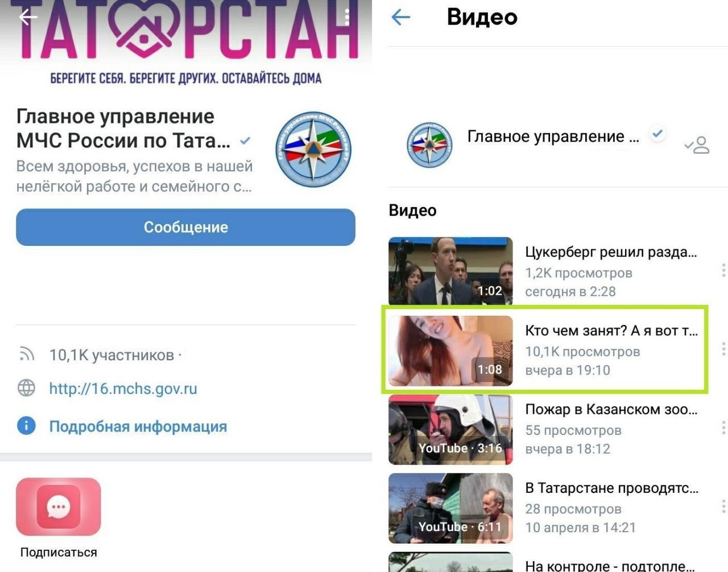728x572 pixels.
Task: Open the http://16.mchs.gov.ru link
Action: click(123, 389)
